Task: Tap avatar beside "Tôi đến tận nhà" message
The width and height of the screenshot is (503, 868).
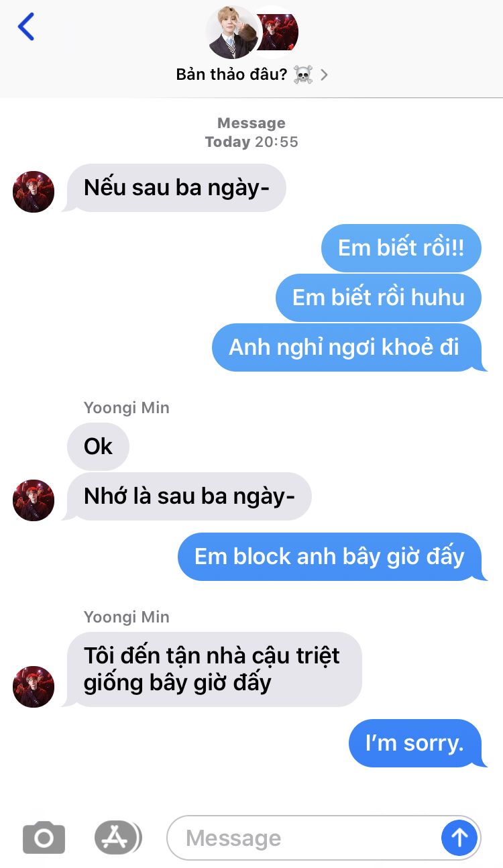Action: [34, 686]
